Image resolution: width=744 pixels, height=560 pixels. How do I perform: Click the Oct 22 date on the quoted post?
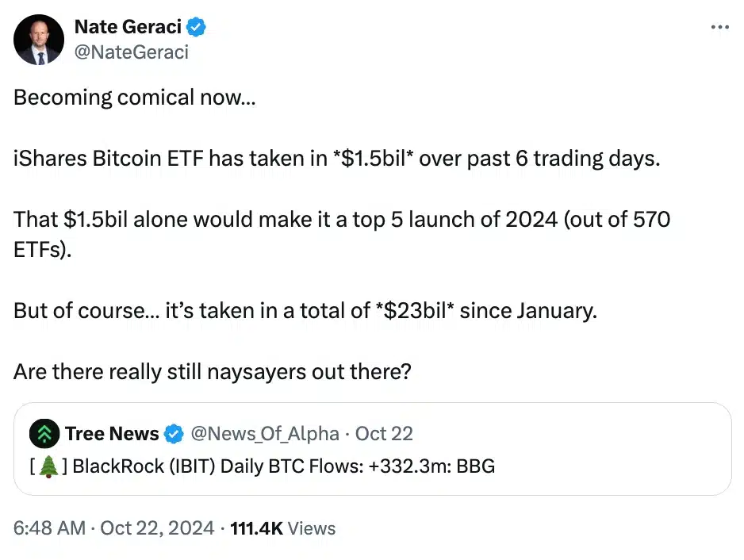pos(384,434)
